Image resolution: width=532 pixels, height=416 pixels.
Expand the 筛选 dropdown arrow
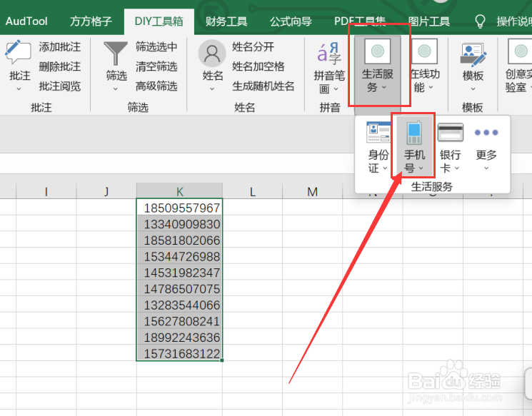[116, 88]
